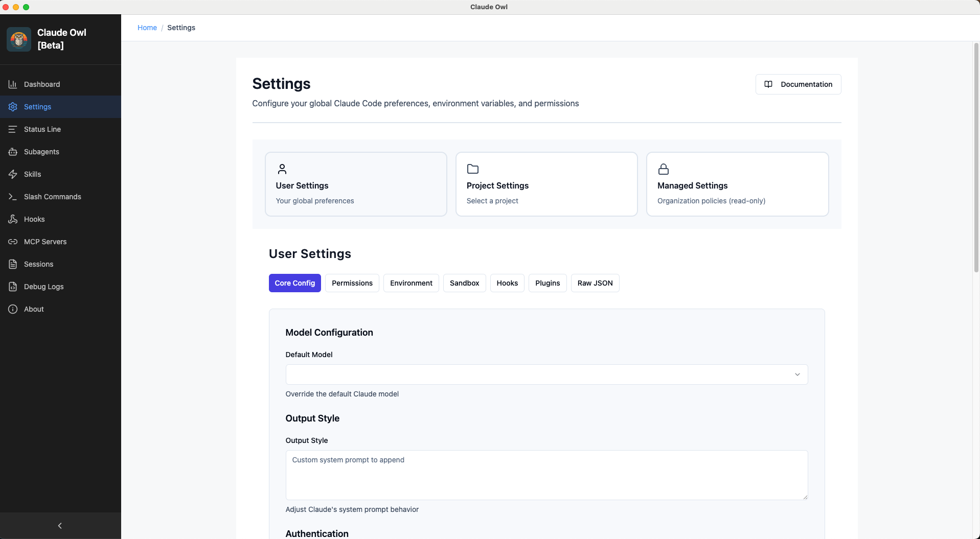980x539 pixels.
Task: Open About label in the sidebar
Action: point(34,309)
